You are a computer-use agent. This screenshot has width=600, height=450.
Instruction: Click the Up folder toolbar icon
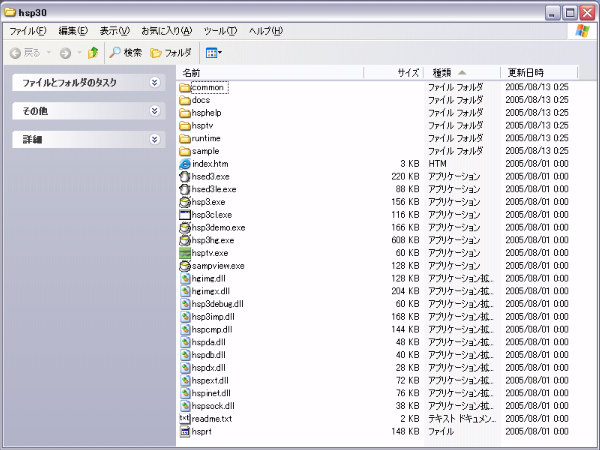93,52
